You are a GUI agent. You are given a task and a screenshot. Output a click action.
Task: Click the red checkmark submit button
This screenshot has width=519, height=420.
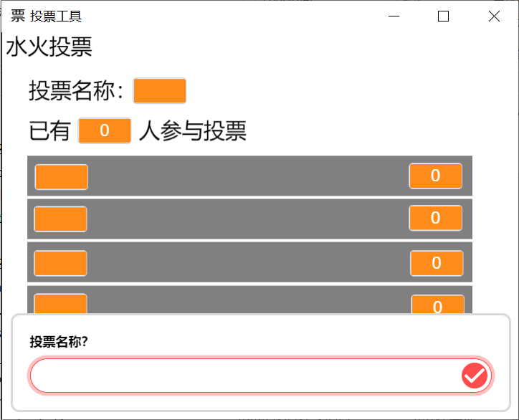(475, 376)
